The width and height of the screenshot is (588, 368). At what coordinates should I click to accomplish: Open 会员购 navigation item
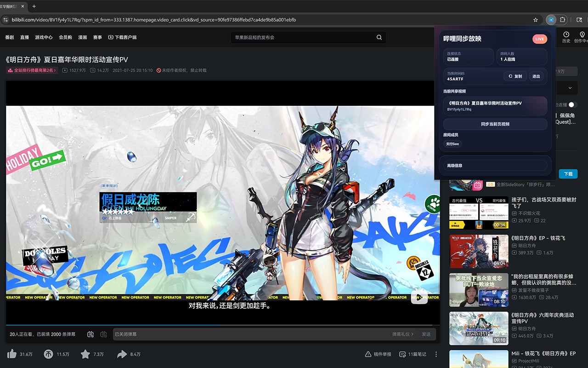pyautogui.click(x=65, y=37)
